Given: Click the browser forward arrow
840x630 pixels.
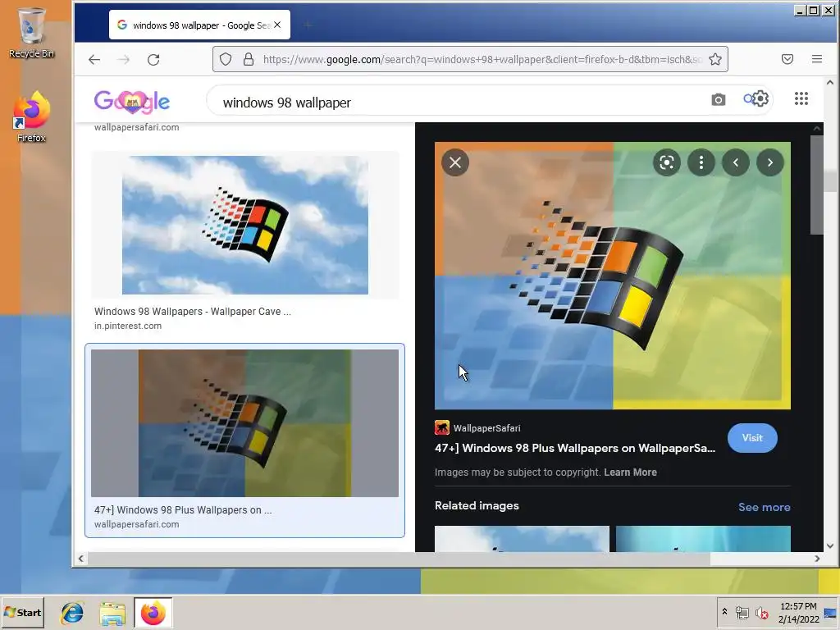Looking at the screenshot, I should [124, 59].
